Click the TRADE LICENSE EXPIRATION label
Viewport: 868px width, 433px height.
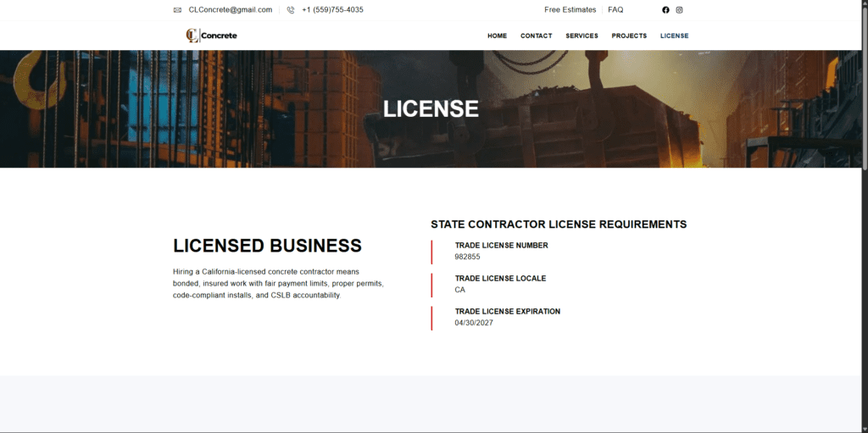(x=508, y=312)
